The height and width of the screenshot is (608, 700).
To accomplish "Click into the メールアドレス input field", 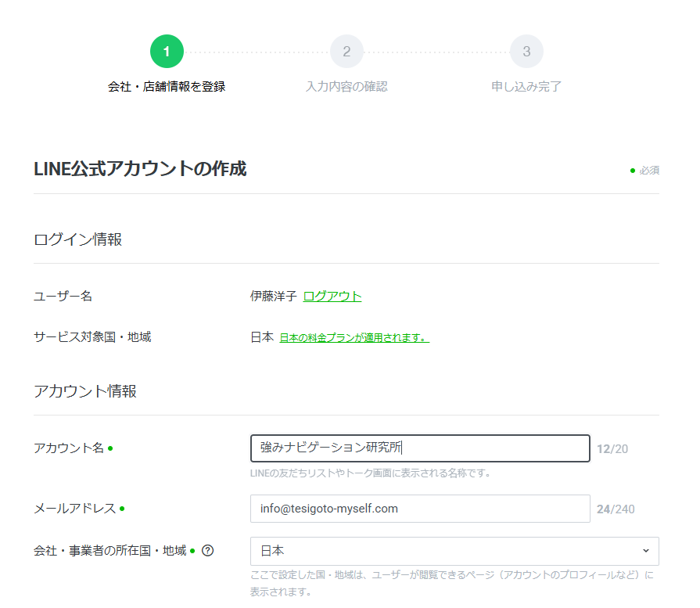I will 419,509.
